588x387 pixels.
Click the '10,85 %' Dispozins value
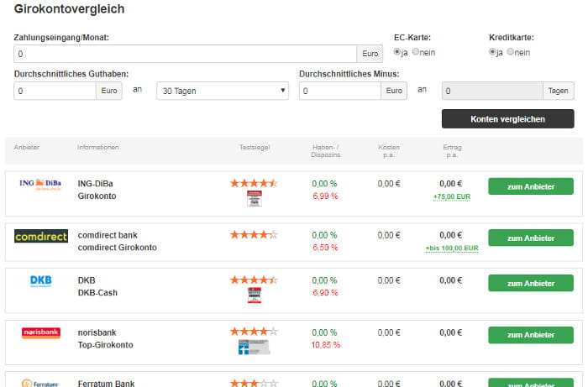326,345
